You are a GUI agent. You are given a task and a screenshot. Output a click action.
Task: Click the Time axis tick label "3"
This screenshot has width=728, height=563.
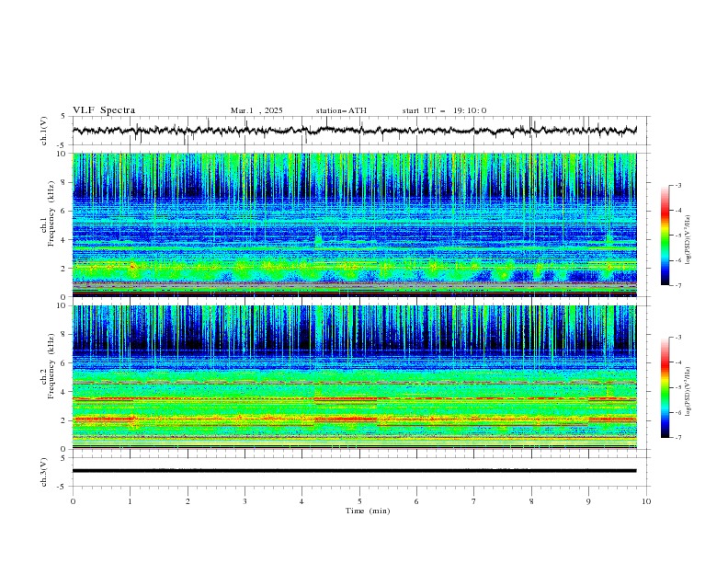[245, 501]
